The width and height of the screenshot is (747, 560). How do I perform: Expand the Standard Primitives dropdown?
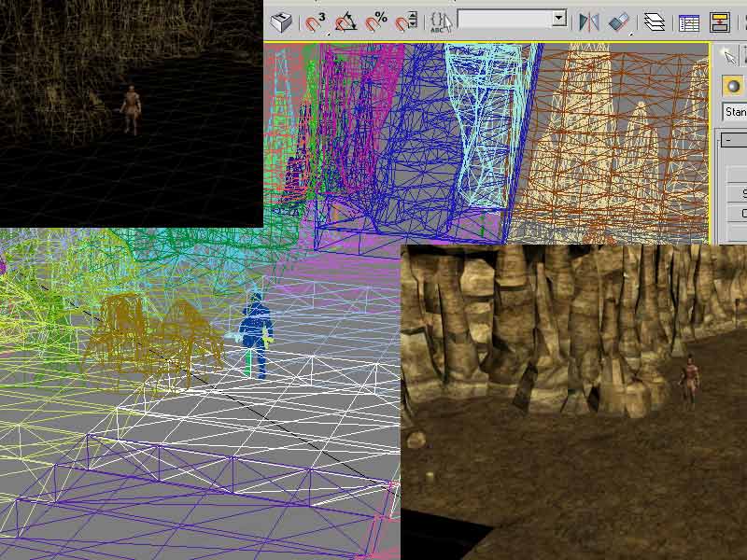735,112
